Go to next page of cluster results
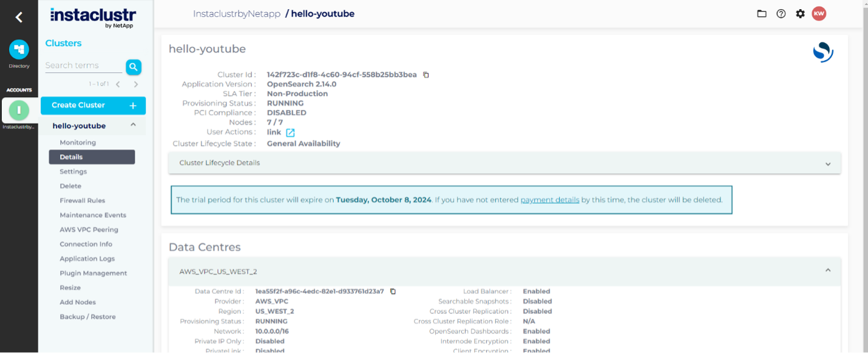The height and width of the screenshot is (354, 868). point(136,84)
